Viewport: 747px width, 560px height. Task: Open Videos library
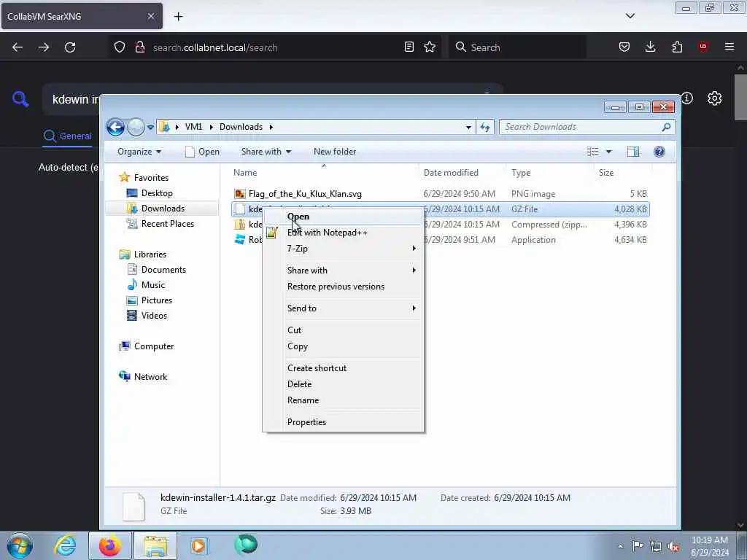click(154, 315)
